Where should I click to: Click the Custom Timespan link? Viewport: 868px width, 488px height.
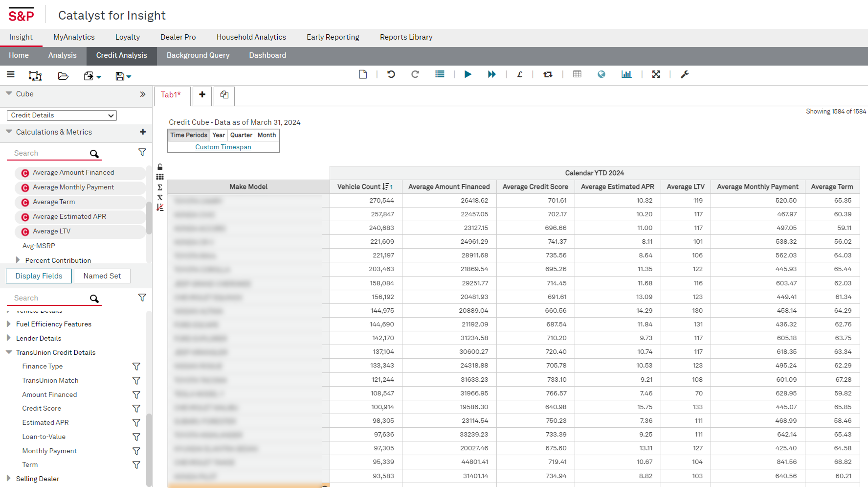(x=223, y=147)
